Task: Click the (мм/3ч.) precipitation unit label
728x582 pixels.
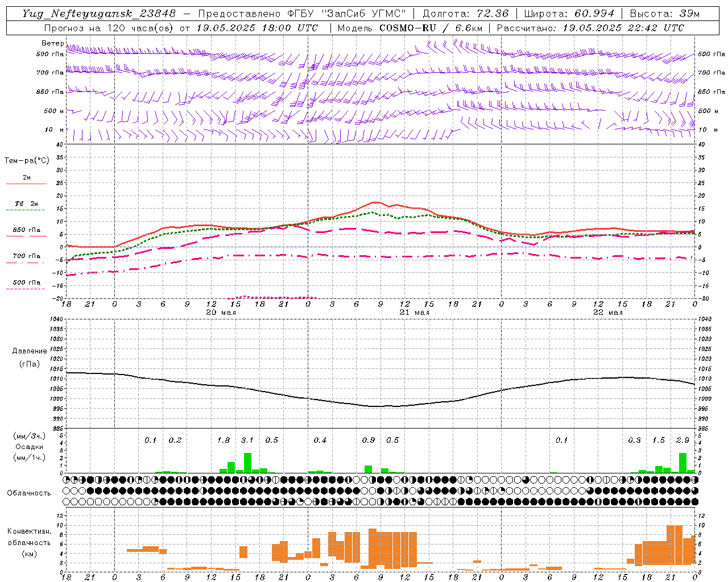Action: (30, 436)
